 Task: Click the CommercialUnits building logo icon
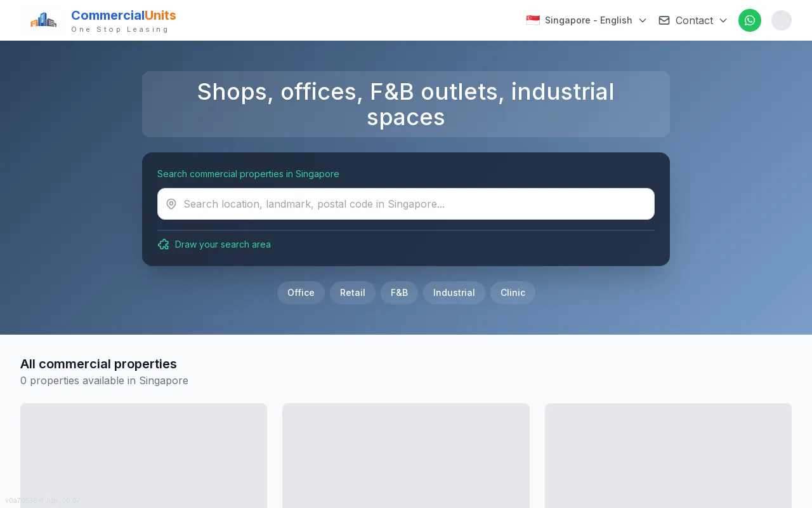(43, 20)
